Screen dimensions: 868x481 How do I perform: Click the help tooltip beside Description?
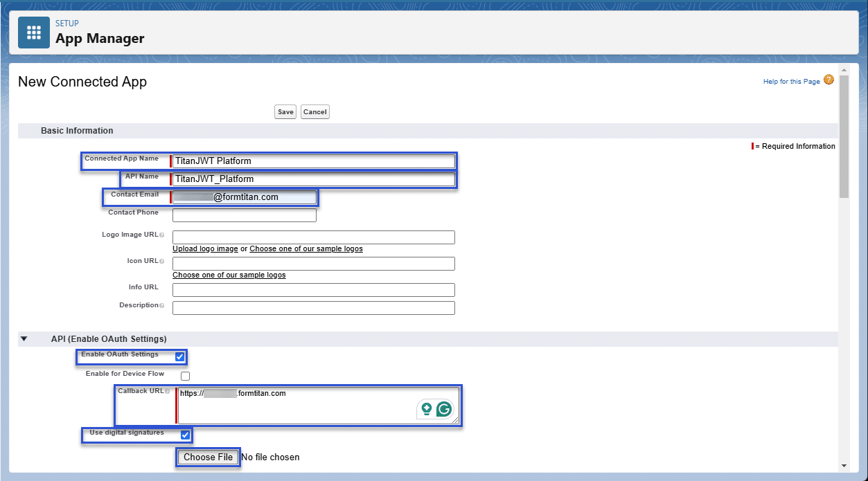click(163, 305)
